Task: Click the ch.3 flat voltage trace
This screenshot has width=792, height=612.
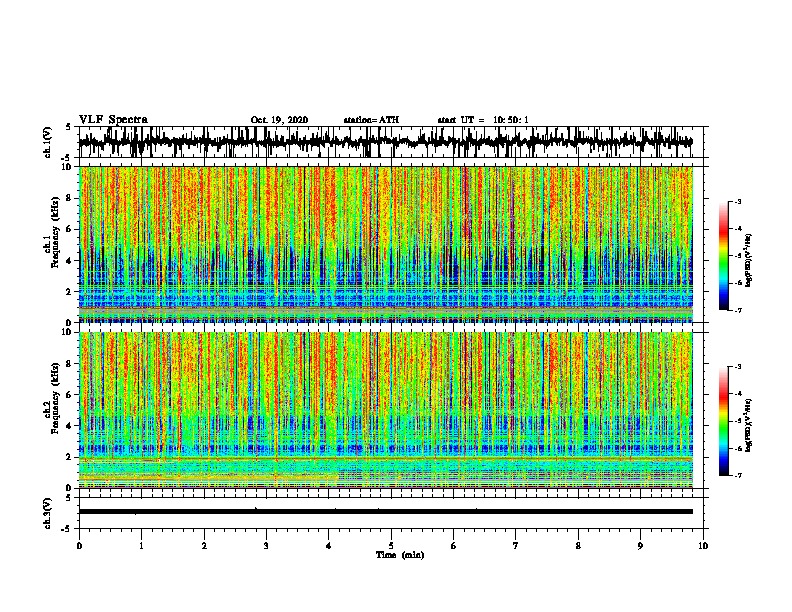Action: coord(385,512)
